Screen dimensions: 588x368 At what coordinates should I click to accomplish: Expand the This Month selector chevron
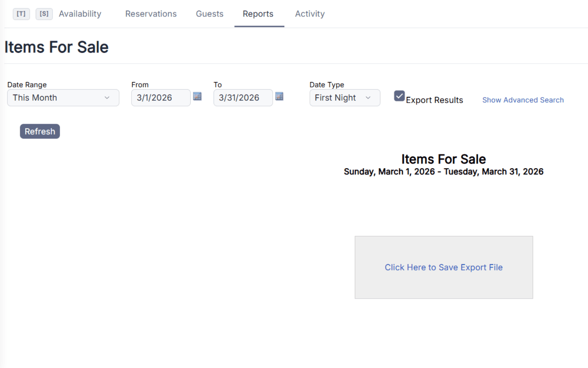coord(107,98)
